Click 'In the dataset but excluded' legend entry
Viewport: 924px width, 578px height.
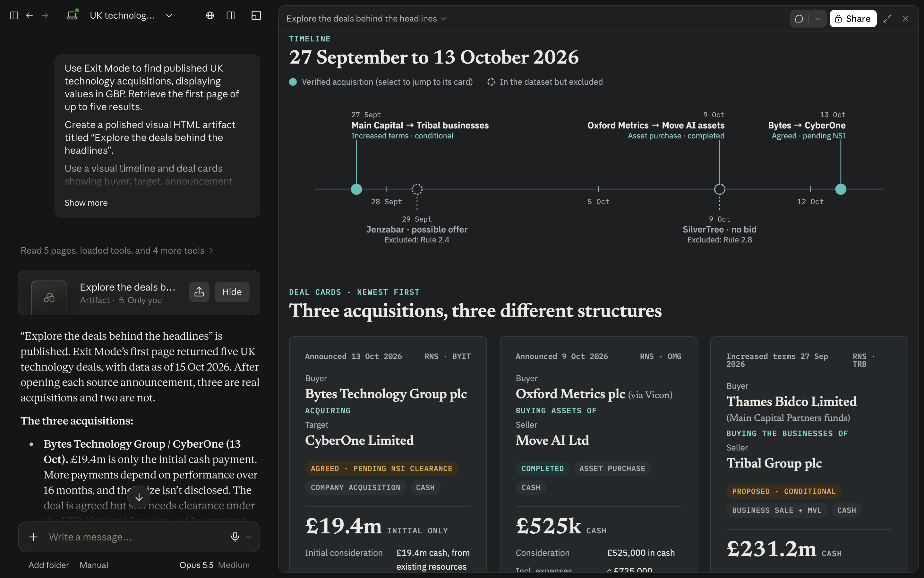tap(545, 82)
